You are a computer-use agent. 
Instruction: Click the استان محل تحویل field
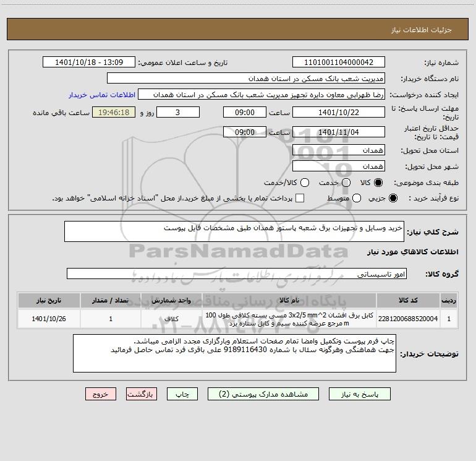pos(339,150)
